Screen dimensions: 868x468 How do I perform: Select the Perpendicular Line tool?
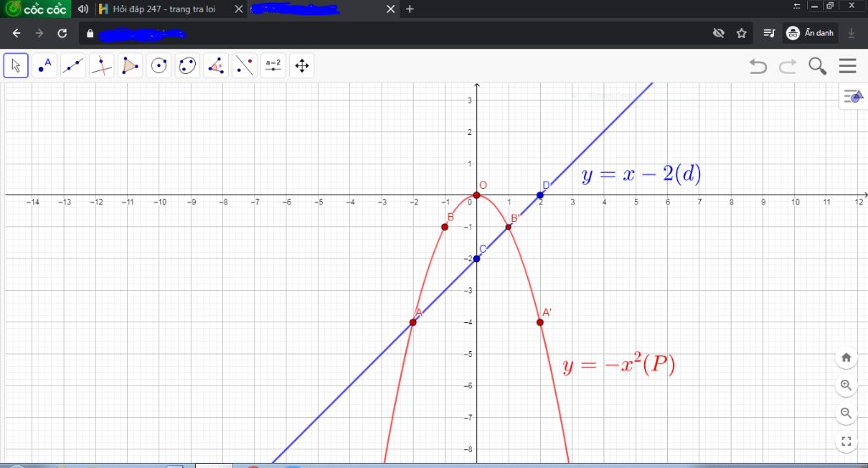(x=102, y=66)
